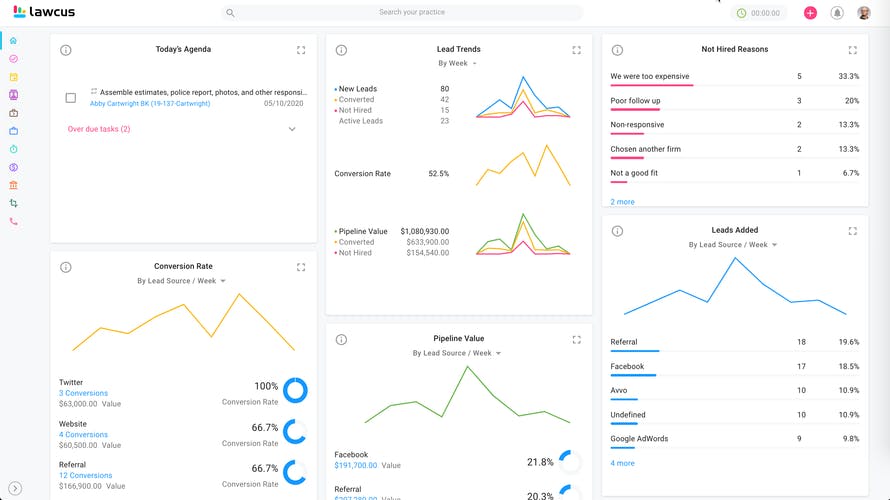The image size is (890, 500).
Task: Open the yellow Calendar sidebar icon
Action: [13, 77]
